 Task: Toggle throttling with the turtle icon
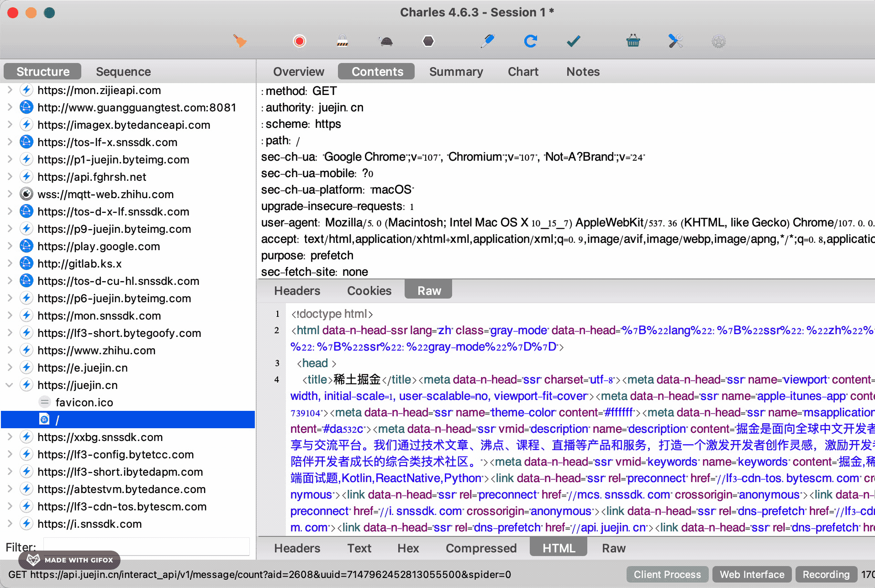point(386,42)
